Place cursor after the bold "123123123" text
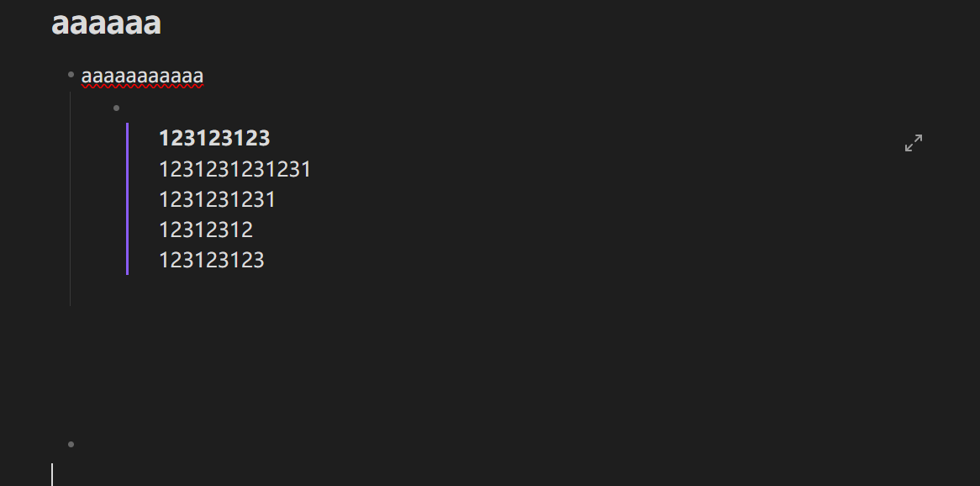This screenshot has height=486, width=980. pyautogui.click(x=271, y=139)
